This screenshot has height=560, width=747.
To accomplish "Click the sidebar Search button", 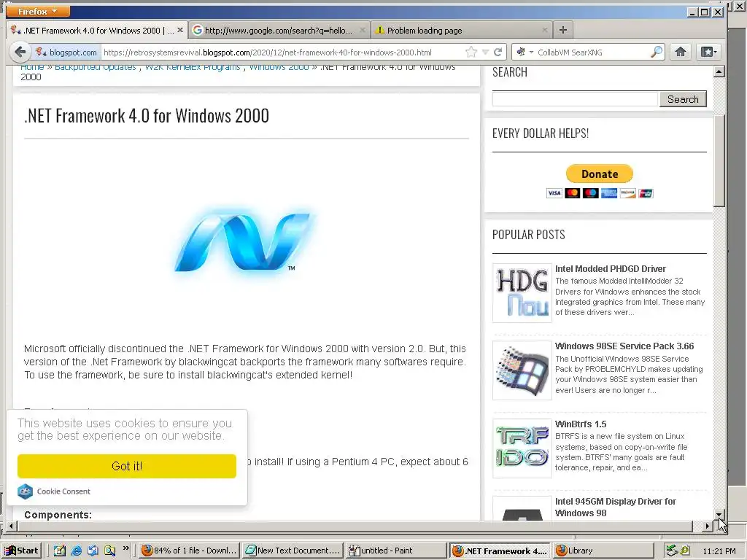I will point(683,99).
